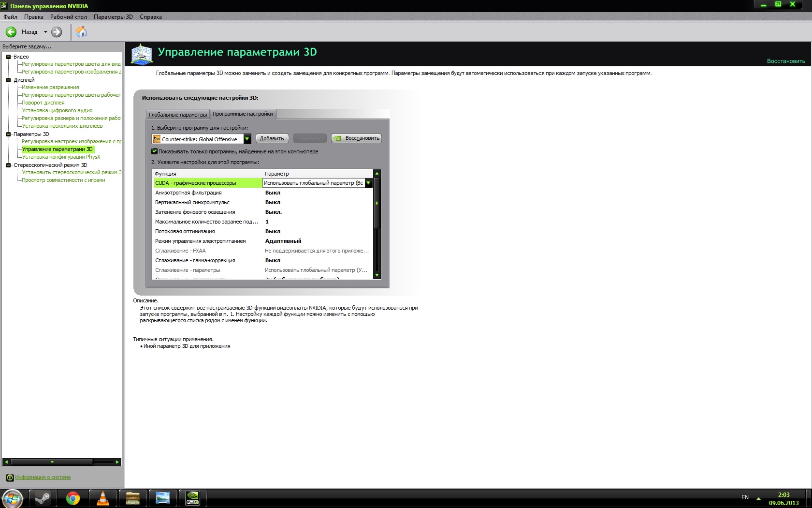
Task: Open the Параметры 3D menu
Action: point(113,17)
